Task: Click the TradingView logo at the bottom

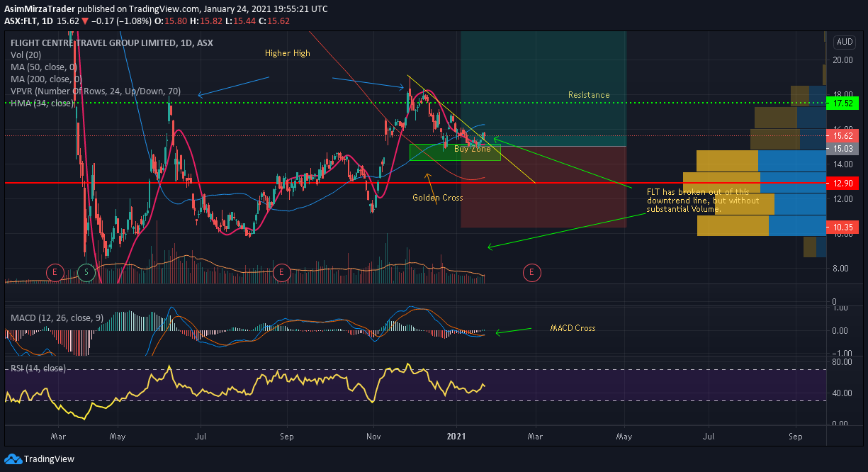Action: point(40,459)
